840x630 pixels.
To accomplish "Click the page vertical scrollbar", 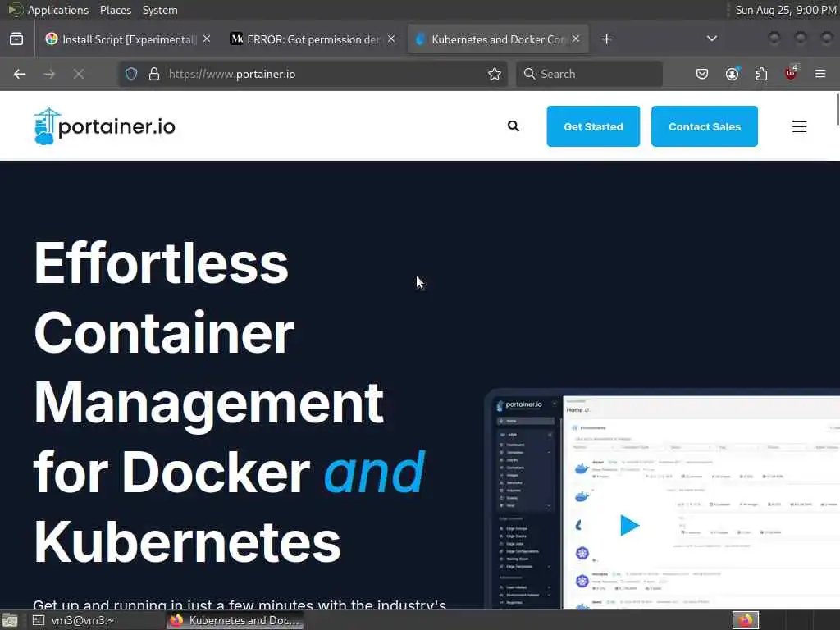I will [837, 109].
